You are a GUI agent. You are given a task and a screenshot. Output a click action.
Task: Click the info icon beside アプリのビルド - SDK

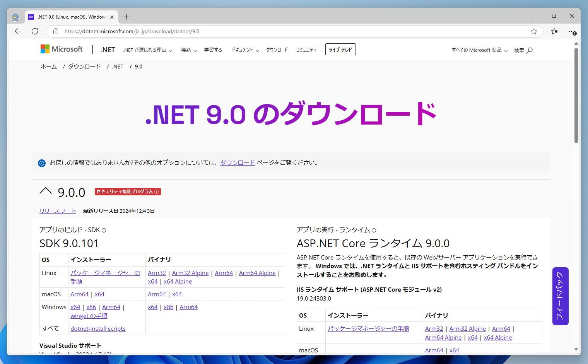(x=104, y=230)
